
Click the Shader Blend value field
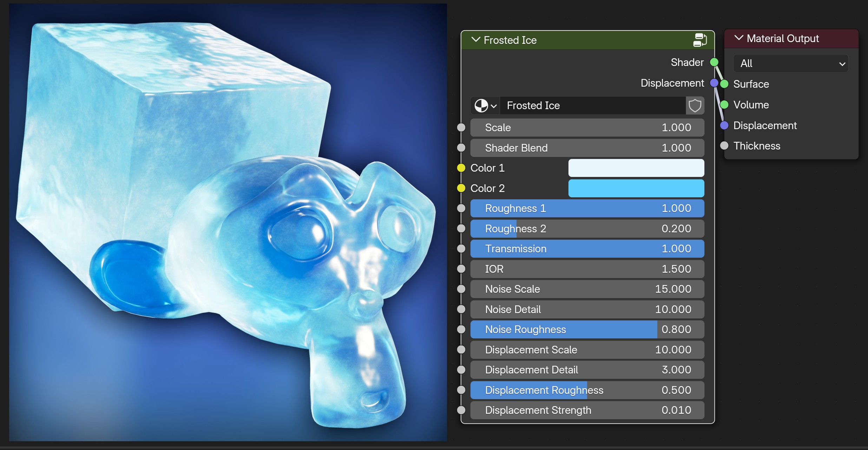pyautogui.click(x=587, y=148)
